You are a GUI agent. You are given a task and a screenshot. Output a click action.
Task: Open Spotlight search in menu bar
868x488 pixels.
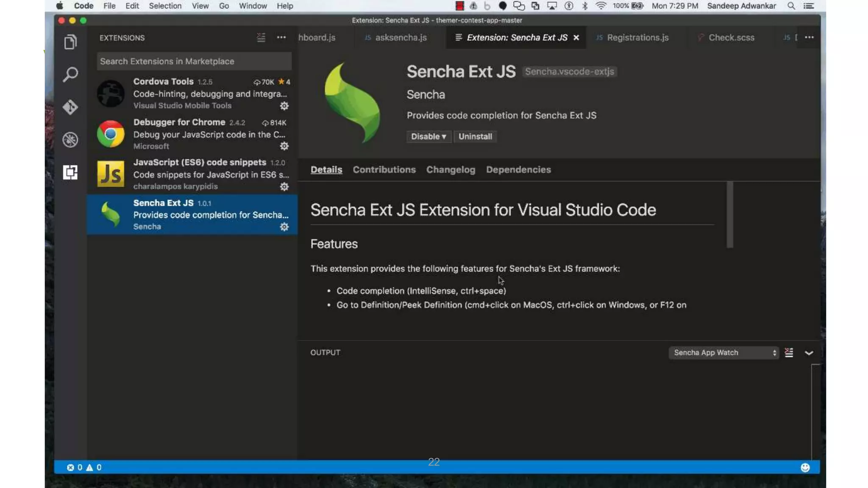click(x=791, y=6)
